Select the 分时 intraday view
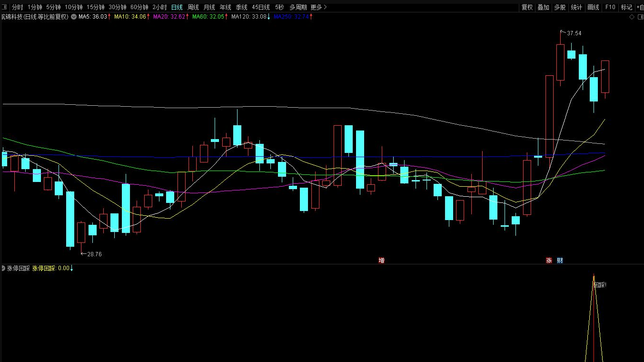Viewport: 644px width, 362px height. [x=17, y=7]
